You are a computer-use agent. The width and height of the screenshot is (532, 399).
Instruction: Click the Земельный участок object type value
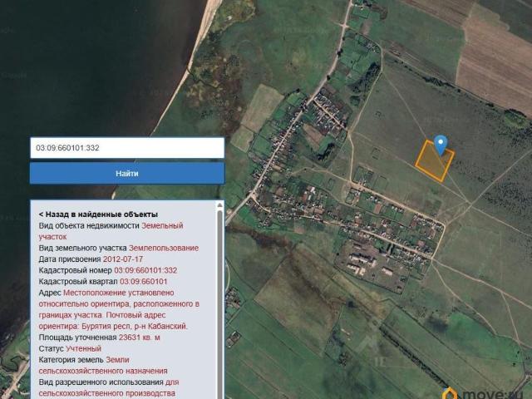111,231
